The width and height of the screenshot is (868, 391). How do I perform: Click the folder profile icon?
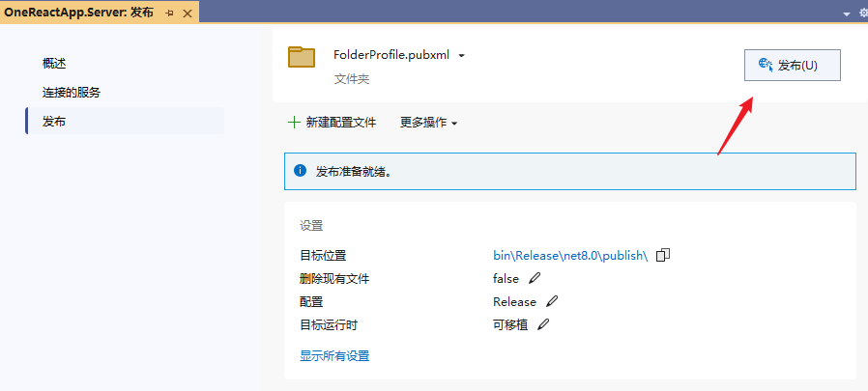tap(302, 57)
